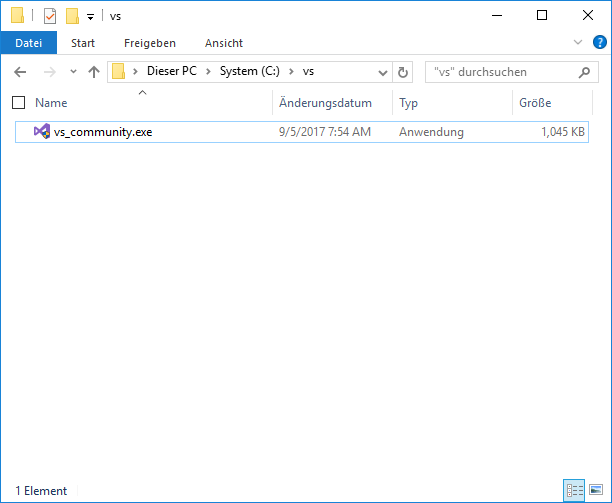
Task: Sort by Änderungsdatum column header
Action: point(326,103)
